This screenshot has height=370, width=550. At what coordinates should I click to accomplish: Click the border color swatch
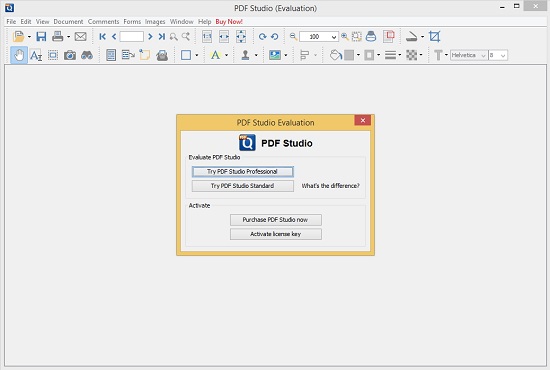[369, 55]
